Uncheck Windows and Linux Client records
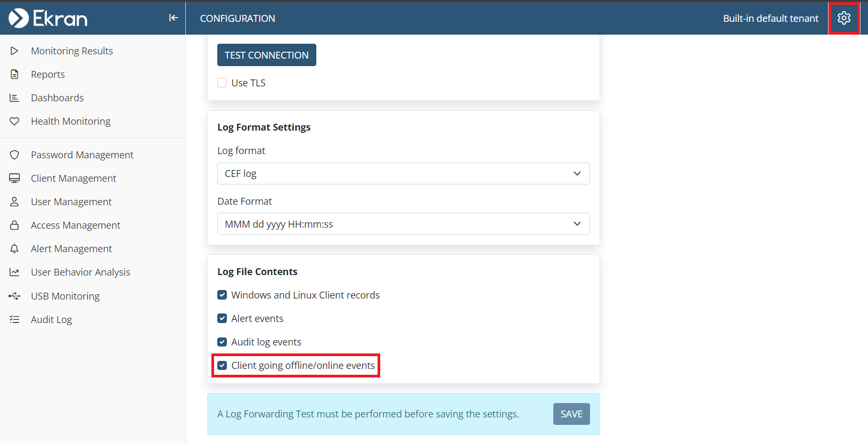 pyautogui.click(x=222, y=295)
